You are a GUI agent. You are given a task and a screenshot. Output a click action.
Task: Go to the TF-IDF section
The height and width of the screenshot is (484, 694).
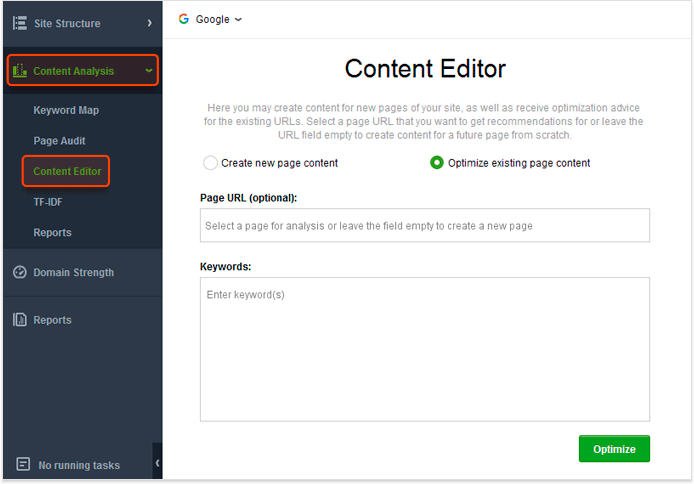(x=48, y=202)
